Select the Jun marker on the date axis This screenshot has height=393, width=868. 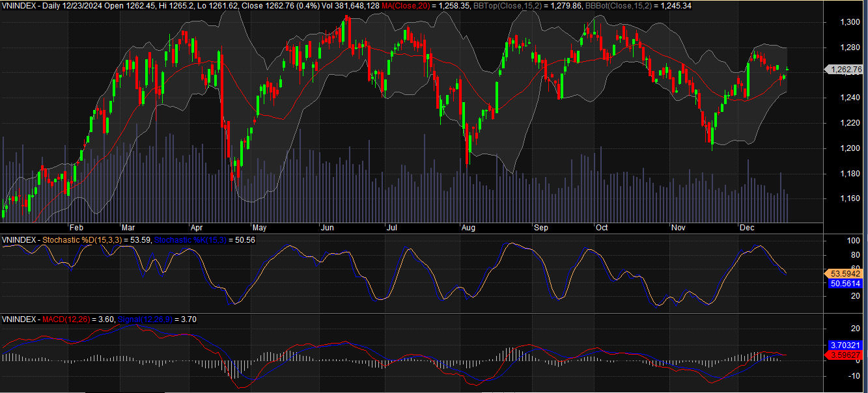328,228
